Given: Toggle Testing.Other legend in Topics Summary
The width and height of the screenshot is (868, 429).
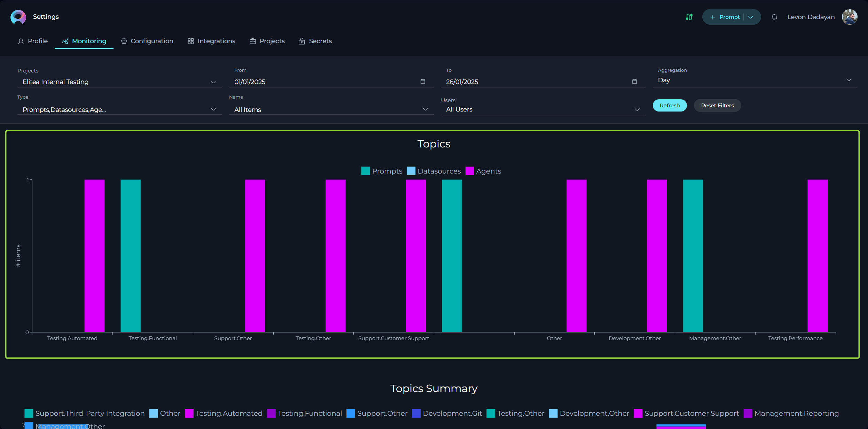Looking at the screenshot, I should coord(515,413).
